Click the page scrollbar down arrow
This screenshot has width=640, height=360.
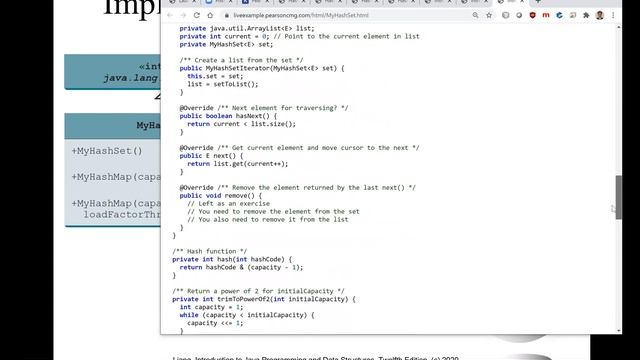click(619, 331)
